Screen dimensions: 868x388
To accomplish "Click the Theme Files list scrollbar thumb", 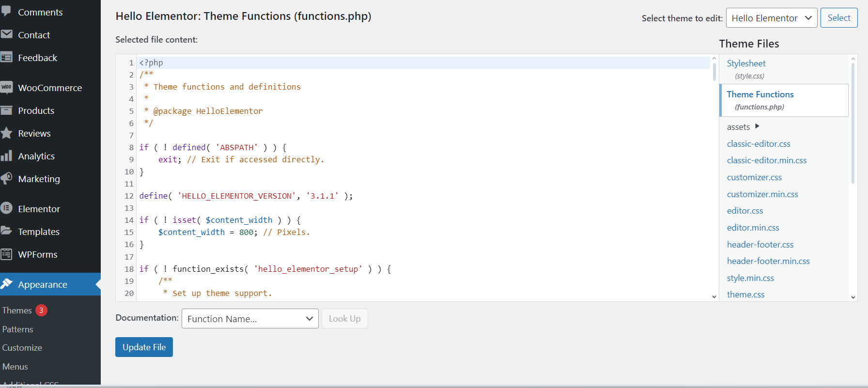I will click(853, 124).
